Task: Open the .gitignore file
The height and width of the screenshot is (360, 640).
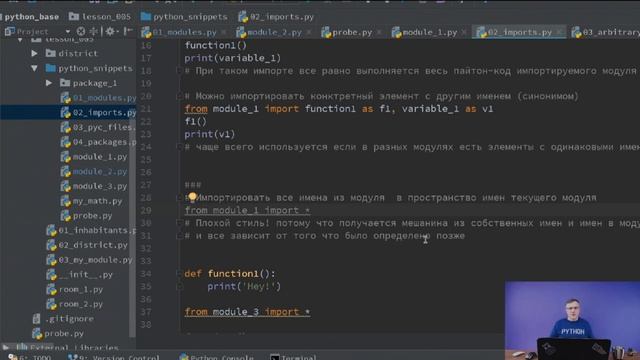Action: click(63, 319)
